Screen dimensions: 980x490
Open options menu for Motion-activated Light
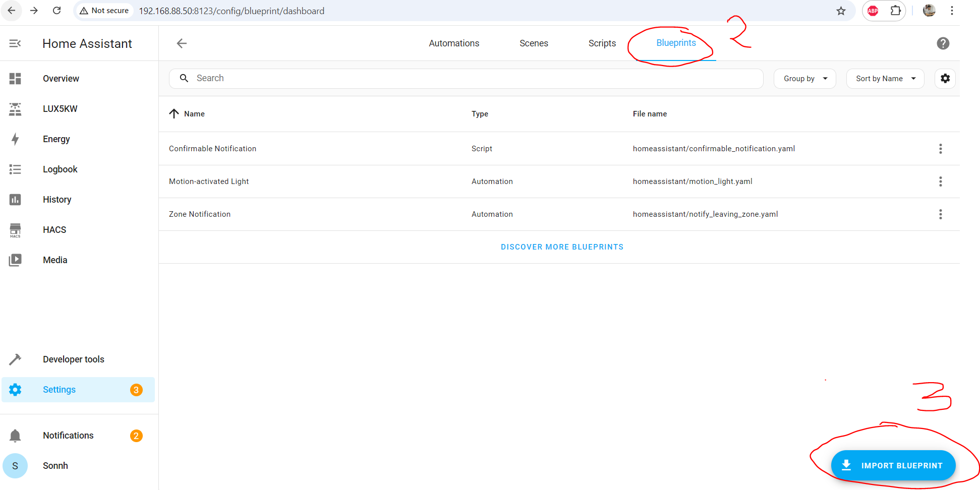pos(940,181)
